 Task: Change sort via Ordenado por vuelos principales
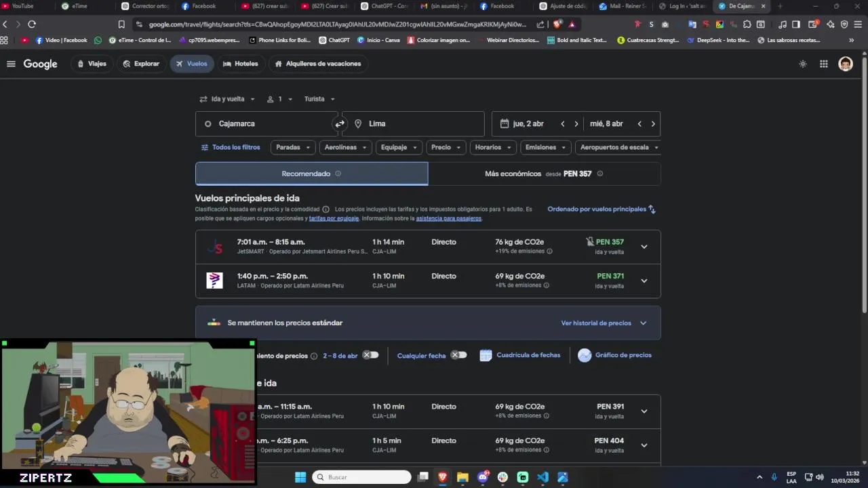click(x=601, y=209)
